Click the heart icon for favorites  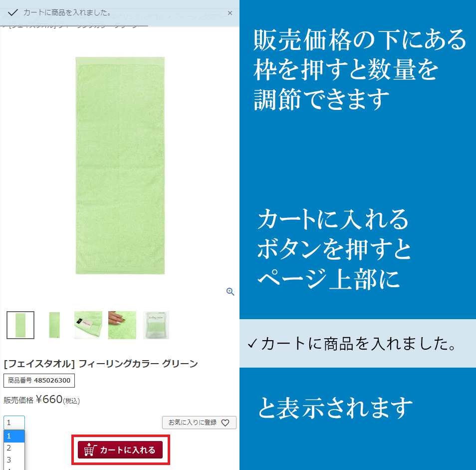(x=225, y=423)
